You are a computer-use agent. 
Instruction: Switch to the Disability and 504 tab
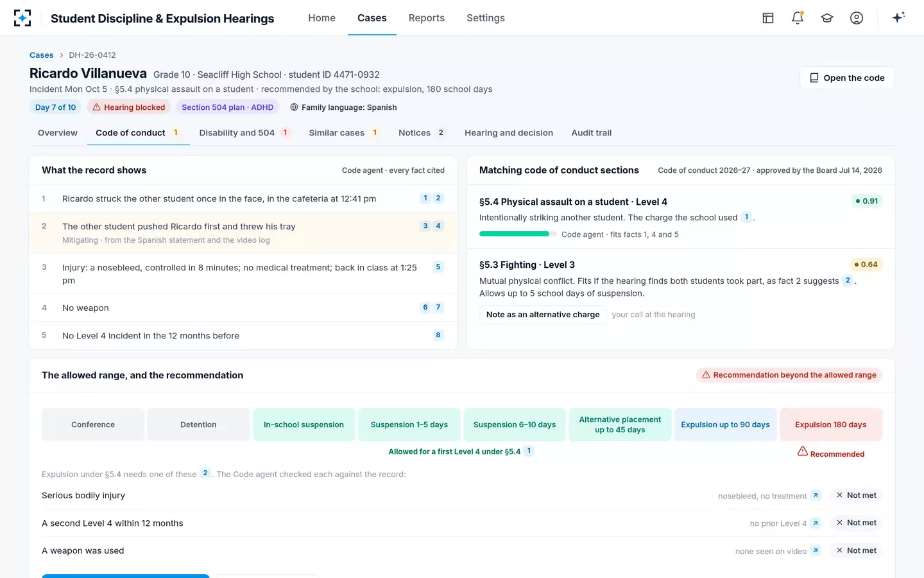[245, 133]
